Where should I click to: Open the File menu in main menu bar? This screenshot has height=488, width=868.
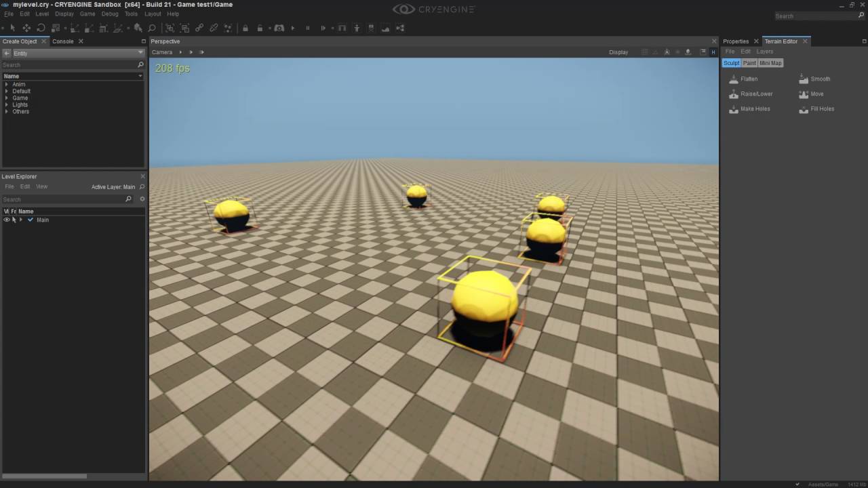[x=9, y=14]
